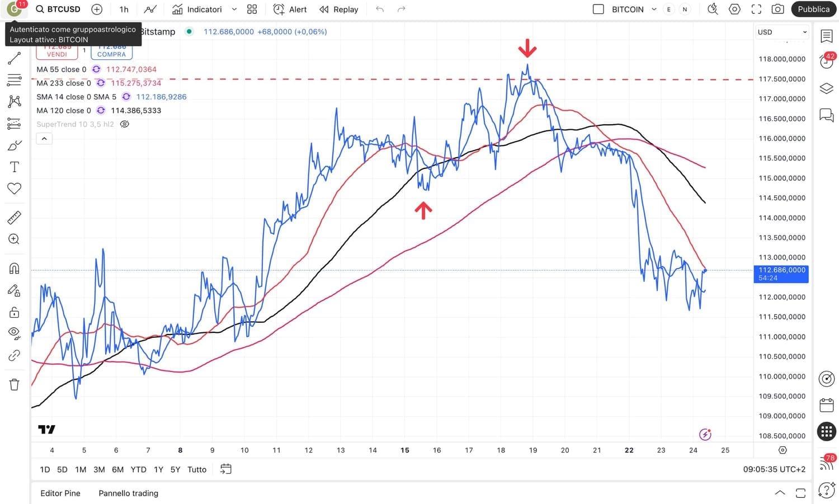The width and height of the screenshot is (839, 504).
Task: Open the chat panel
Action: 826,115
